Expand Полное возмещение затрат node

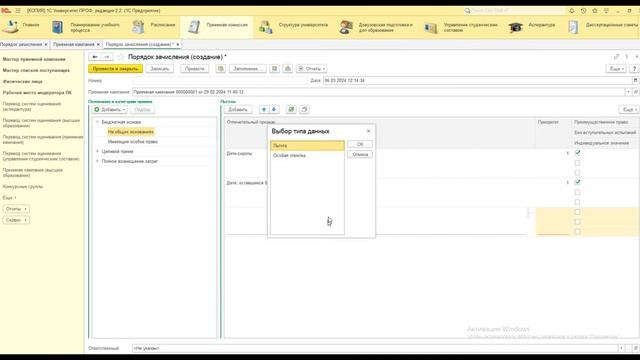click(x=97, y=161)
